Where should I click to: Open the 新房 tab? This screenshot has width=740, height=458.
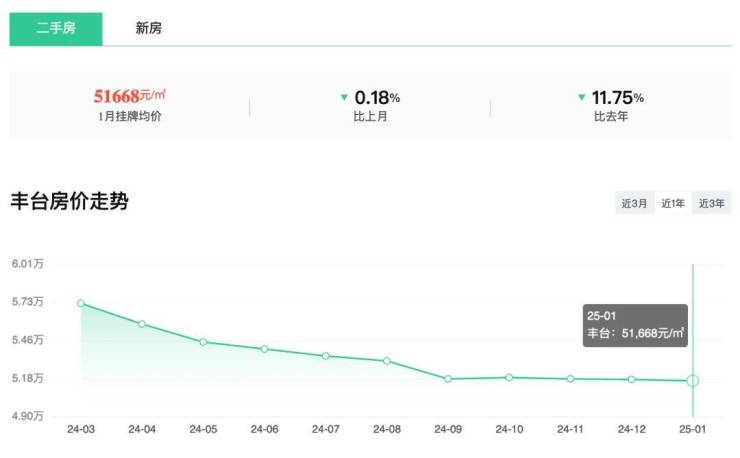149,28
